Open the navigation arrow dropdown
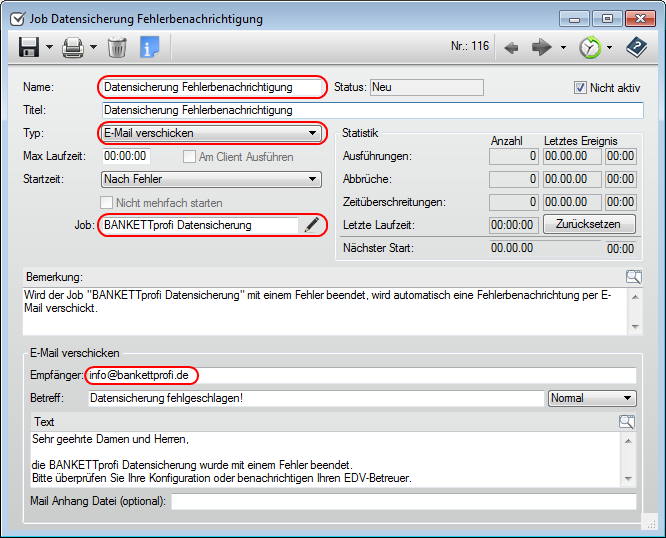Screen dimensions: 666x538 point(563,47)
